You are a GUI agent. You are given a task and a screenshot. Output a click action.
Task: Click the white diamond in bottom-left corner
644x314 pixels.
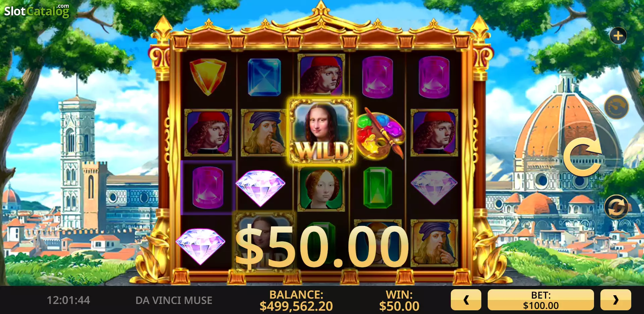[x=200, y=246]
